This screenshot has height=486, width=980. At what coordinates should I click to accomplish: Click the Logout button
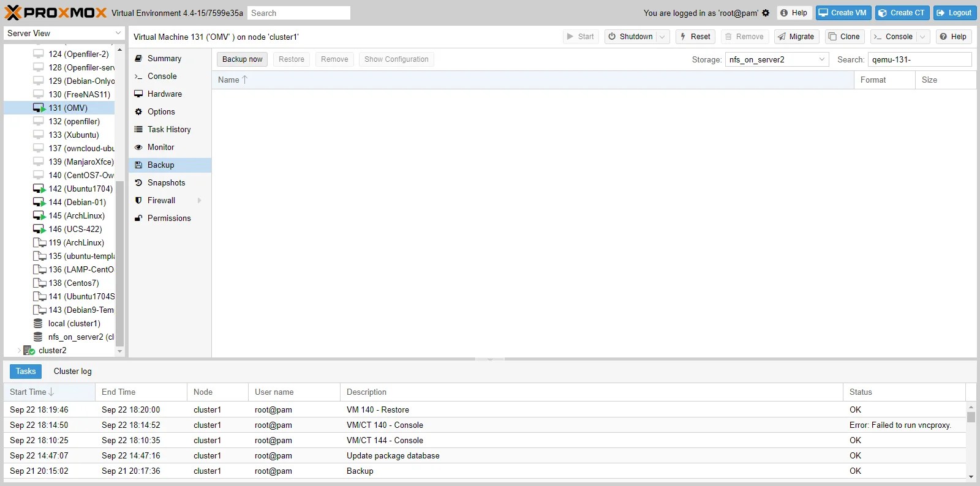click(x=954, y=13)
